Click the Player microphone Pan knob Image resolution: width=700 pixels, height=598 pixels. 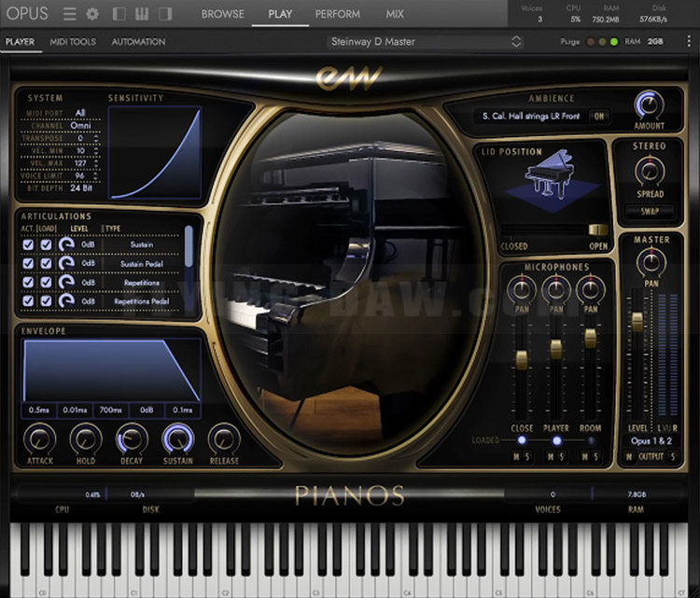[556, 289]
